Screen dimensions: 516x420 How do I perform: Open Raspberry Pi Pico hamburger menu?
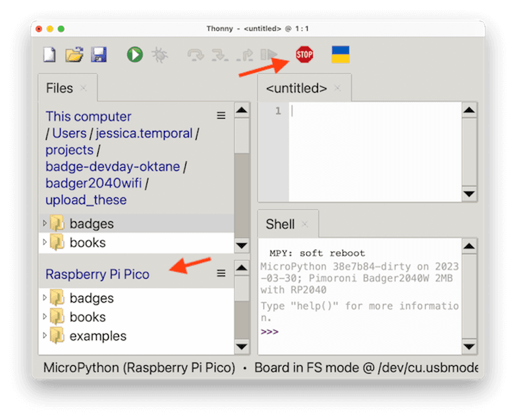(x=221, y=273)
